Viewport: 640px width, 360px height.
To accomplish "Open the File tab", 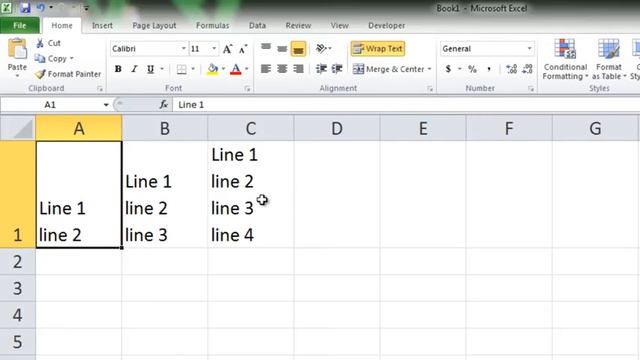I will (20, 25).
